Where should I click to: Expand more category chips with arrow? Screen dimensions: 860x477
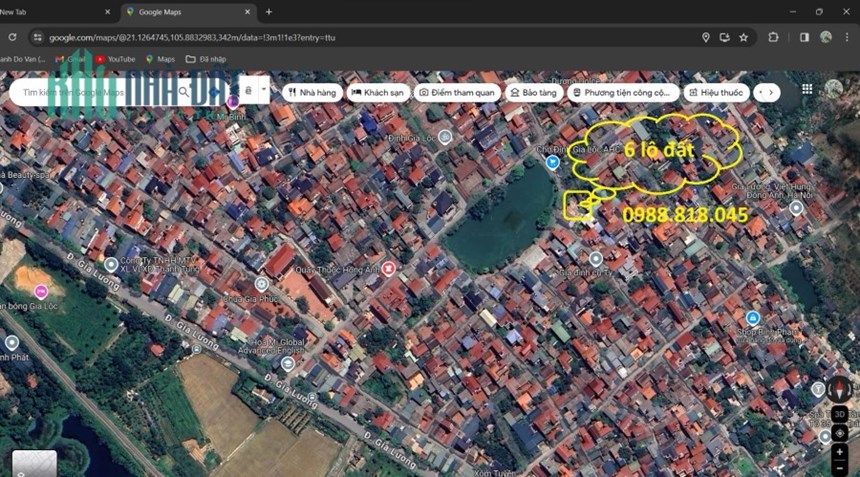770,93
